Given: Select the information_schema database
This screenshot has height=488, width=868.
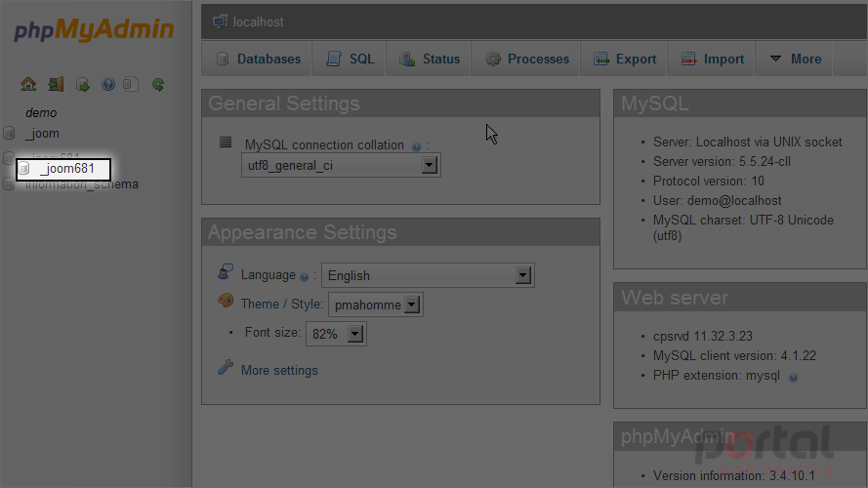Looking at the screenshot, I should [x=82, y=184].
